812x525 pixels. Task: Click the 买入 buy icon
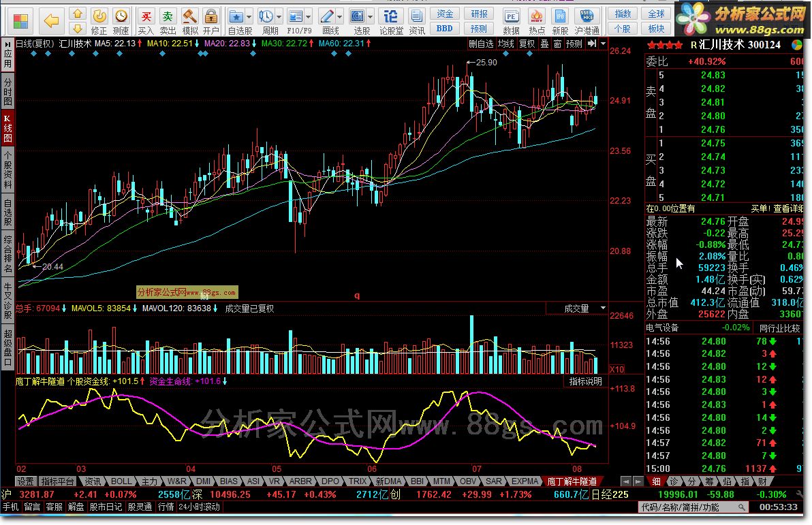click(x=146, y=22)
